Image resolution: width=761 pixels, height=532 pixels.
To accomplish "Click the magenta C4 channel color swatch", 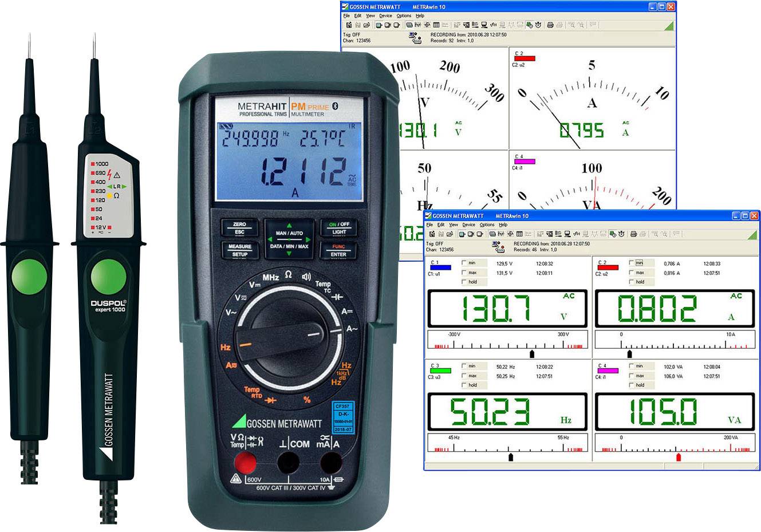I will [x=608, y=371].
